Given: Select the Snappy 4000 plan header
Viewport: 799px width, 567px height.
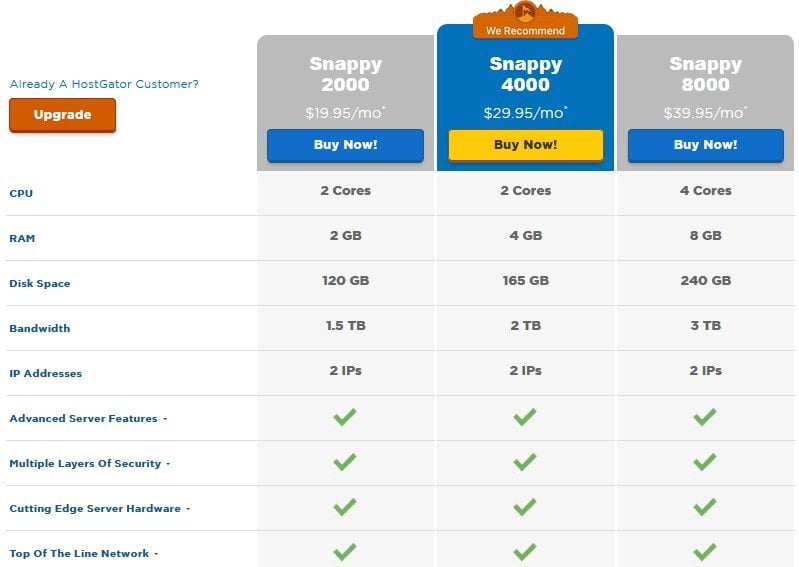Looking at the screenshot, I should 525,74.
